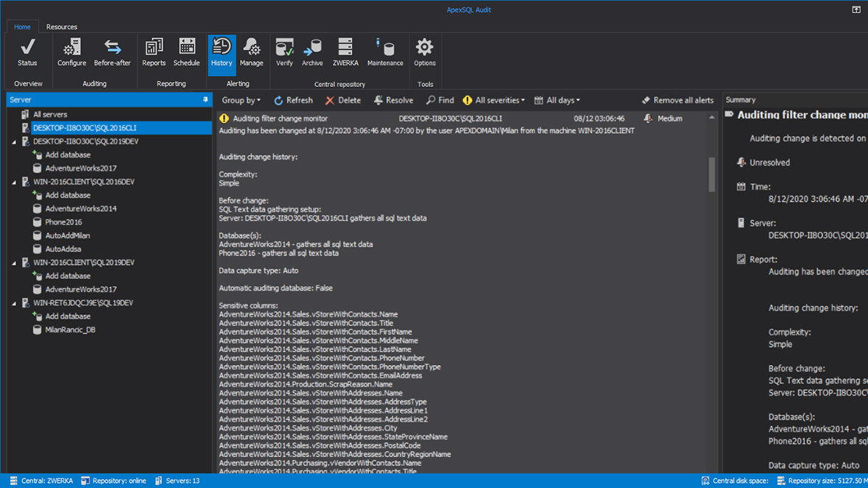Image resolution: width=868 pixels, height=488 pixels.
Task: Open the Options gear
Action: coord(425,53)
